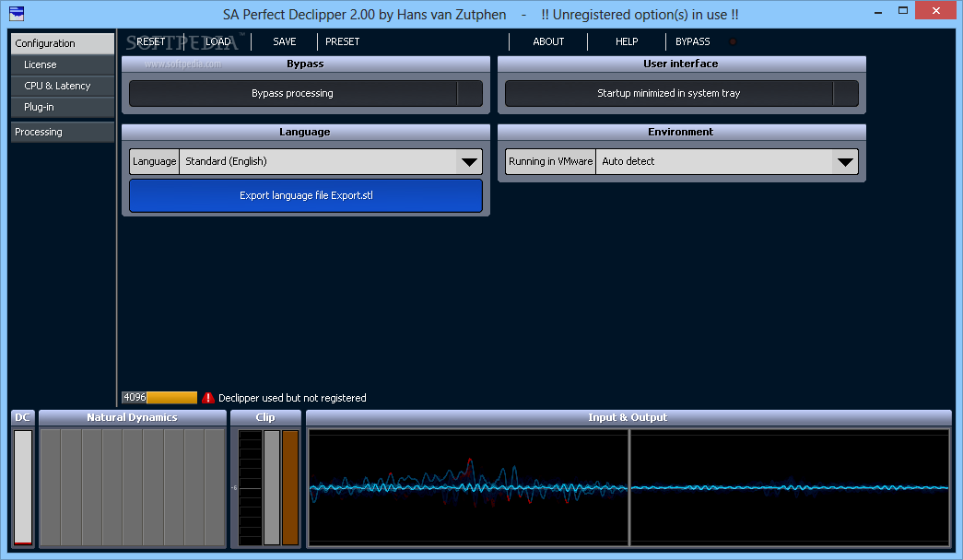Click the Input & Output panel header

click(x=628, y=417)
